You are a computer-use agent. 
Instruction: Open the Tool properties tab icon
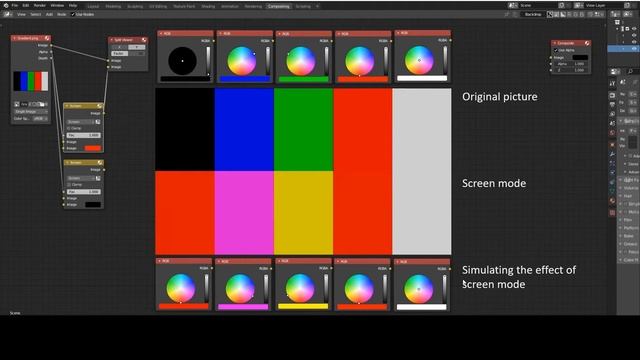pos(612,83)
